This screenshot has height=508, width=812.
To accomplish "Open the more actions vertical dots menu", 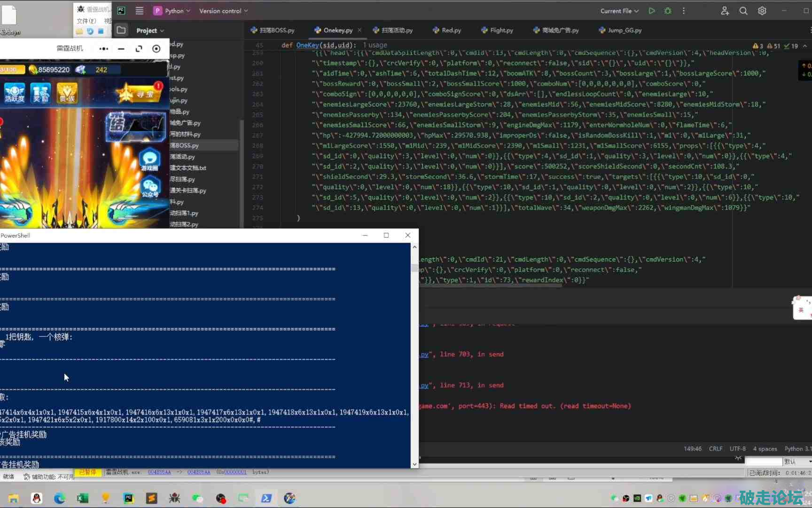I will pos(684,11).
